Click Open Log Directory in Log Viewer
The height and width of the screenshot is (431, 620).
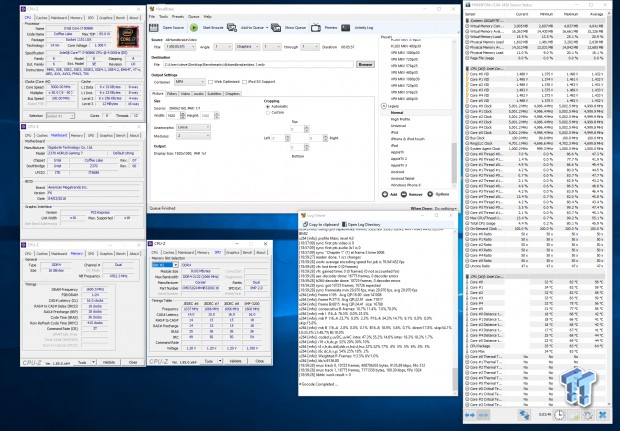coord(361,224)
